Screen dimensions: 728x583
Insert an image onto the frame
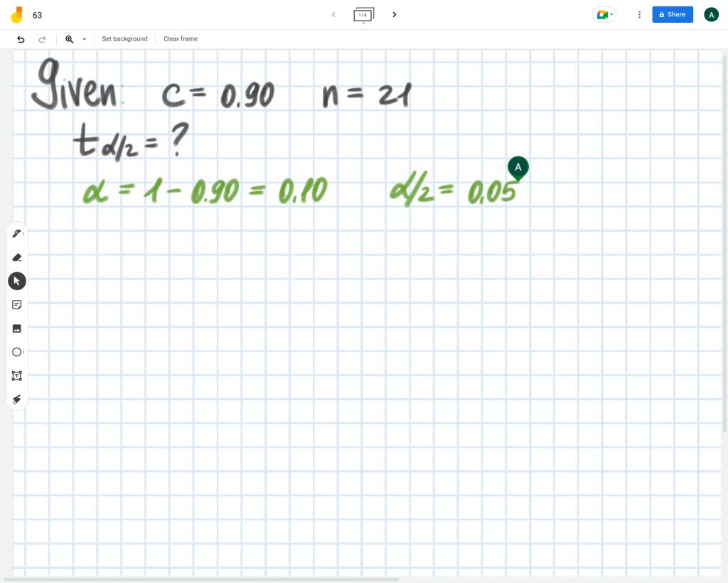[17, 328]
